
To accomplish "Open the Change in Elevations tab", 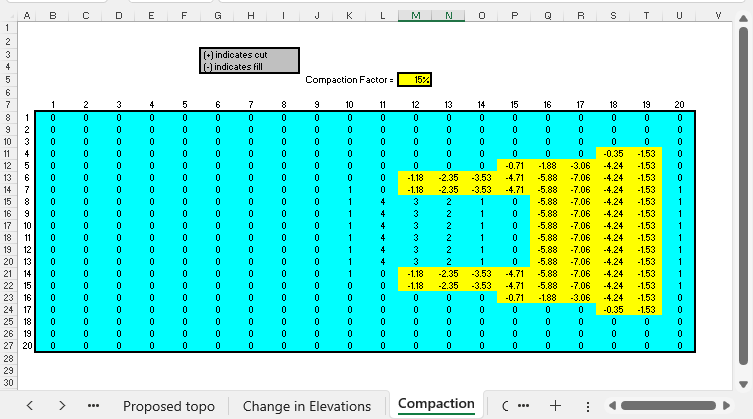I will tap(306, 405).
